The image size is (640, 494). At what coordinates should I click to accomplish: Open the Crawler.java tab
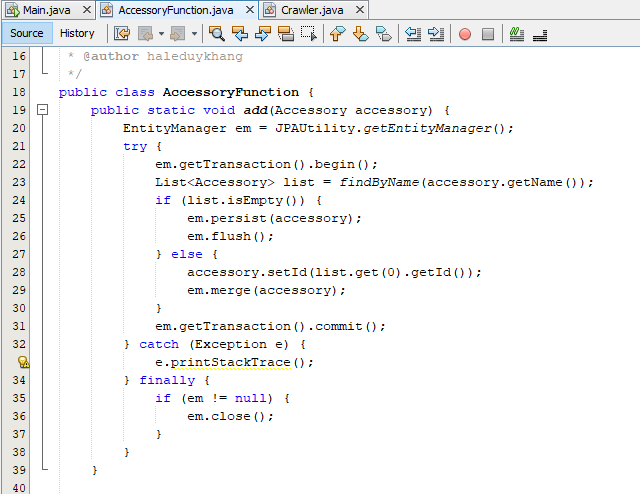pos(312,10)
